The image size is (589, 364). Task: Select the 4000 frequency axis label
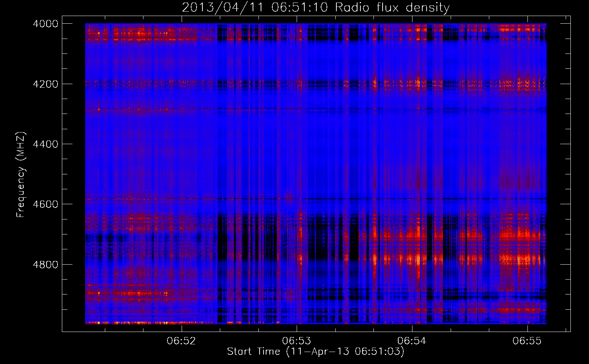pos(46,24)
